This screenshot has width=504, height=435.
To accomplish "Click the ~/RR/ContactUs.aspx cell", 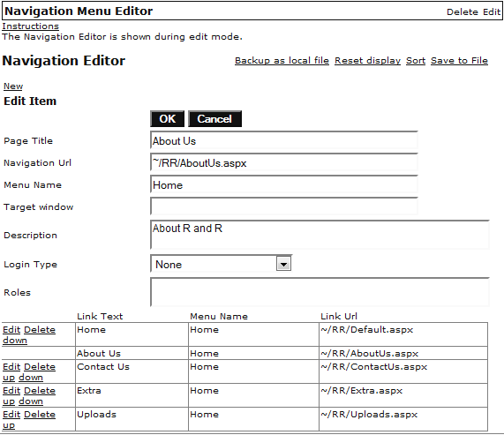I will tap(403, 371).
